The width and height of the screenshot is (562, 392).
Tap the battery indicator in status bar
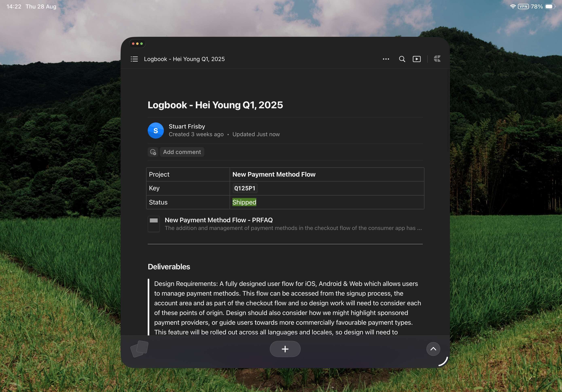click(550, 7)
